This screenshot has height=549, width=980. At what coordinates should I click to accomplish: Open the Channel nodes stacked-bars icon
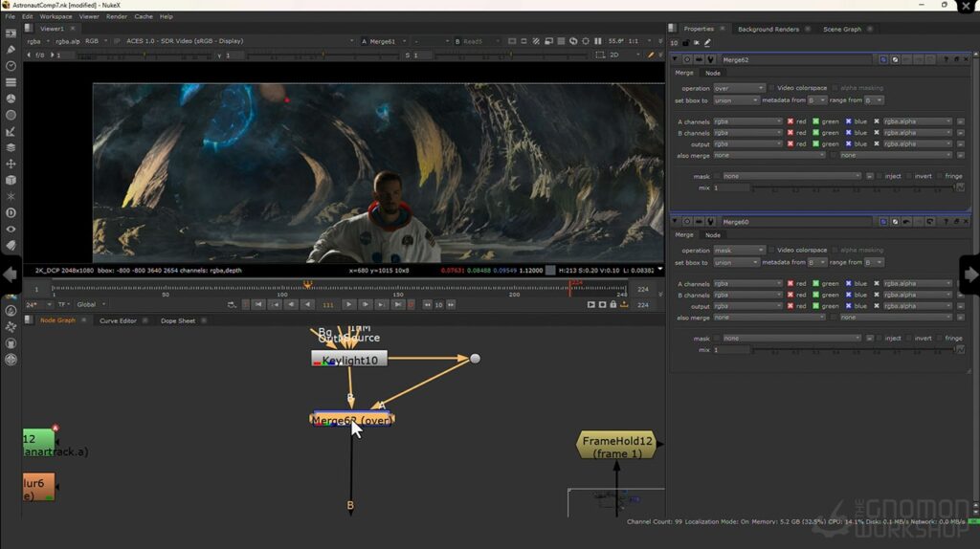(x=11, y=82)
